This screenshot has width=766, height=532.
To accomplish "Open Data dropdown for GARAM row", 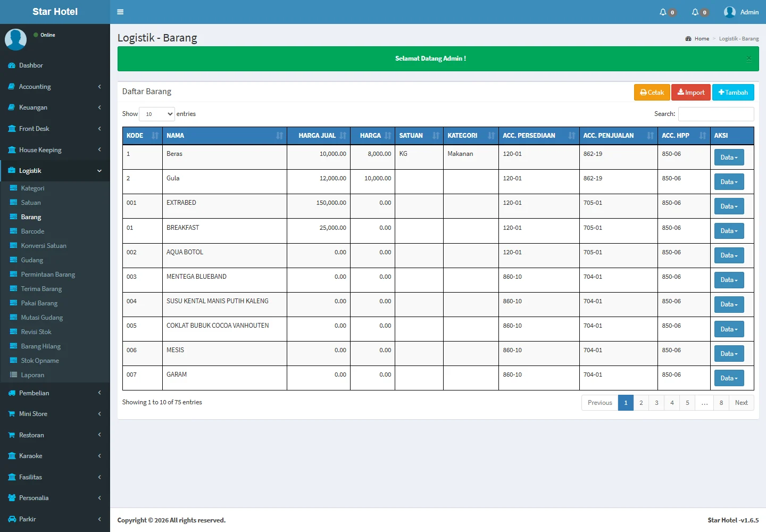I will (729, 378).
